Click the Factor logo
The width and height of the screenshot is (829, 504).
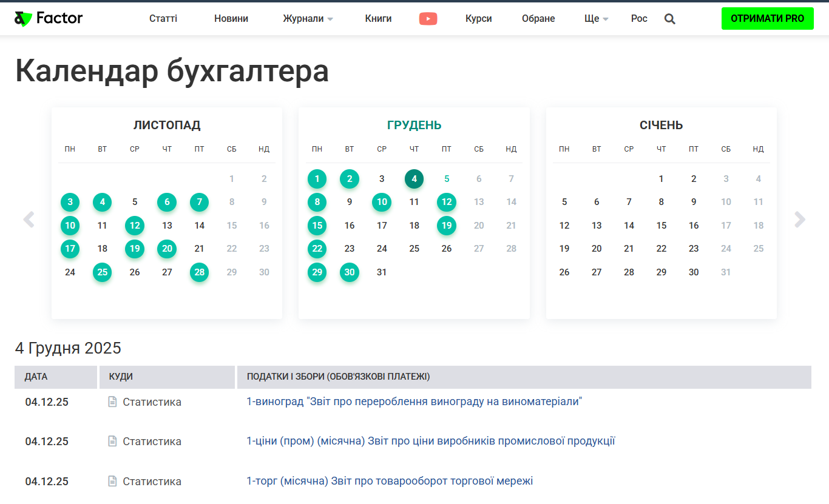[x=49, y=18]
